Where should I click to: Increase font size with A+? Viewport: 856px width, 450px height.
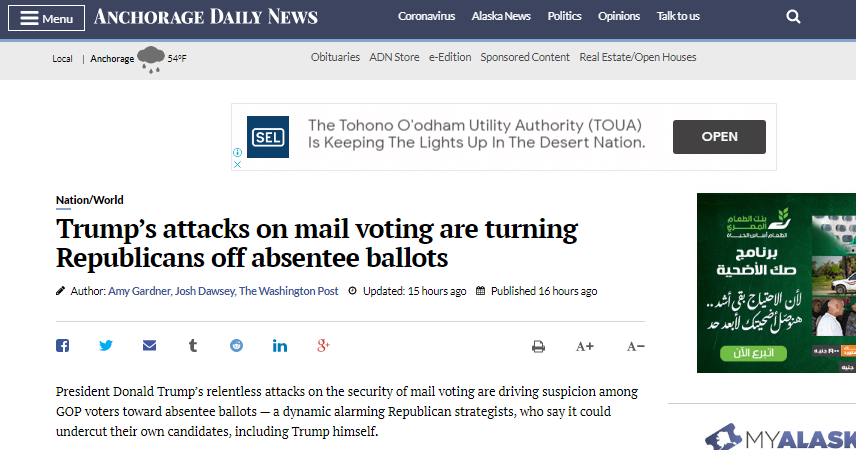(x=585, y=346)
